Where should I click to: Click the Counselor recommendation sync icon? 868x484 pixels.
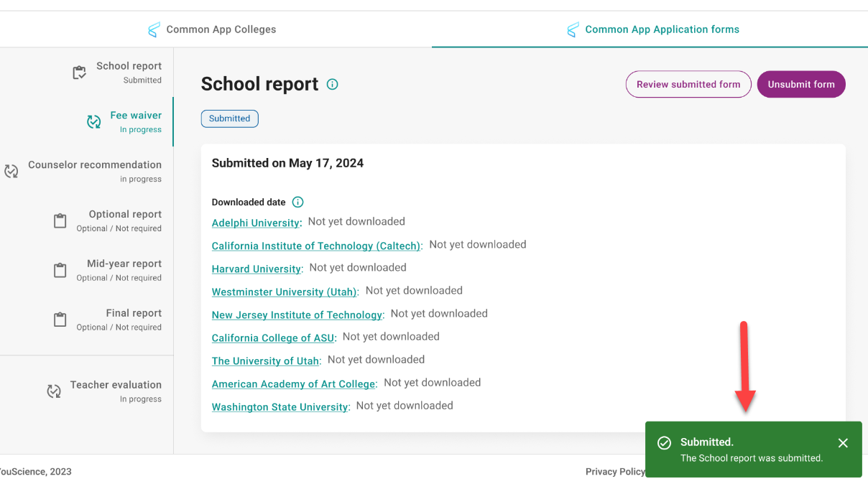coord(11,171)
